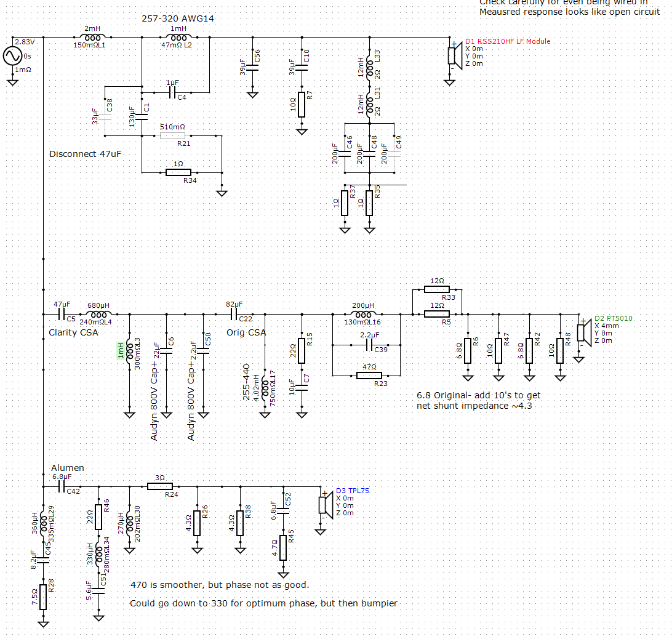Select the 4.3Ω resistor R38
The height and width of the screenshot is (639, 672).
click(241, 523)
